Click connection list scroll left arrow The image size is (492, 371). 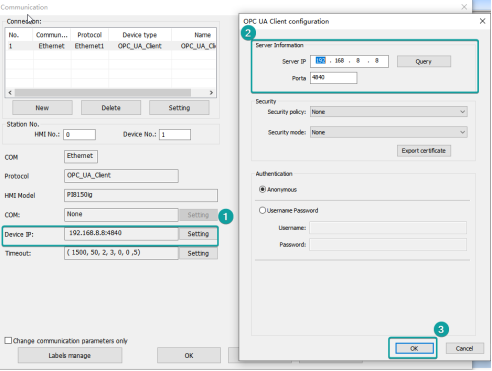point(10,92)
